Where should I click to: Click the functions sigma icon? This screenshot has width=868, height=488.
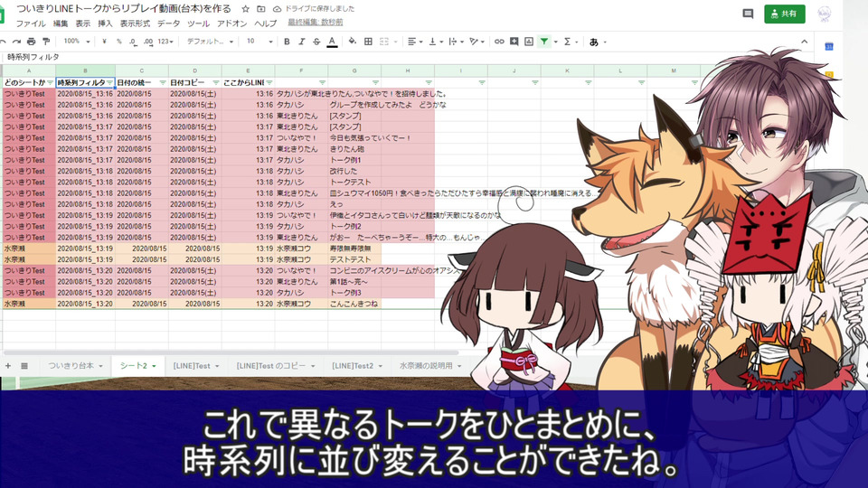click(568, 42)
